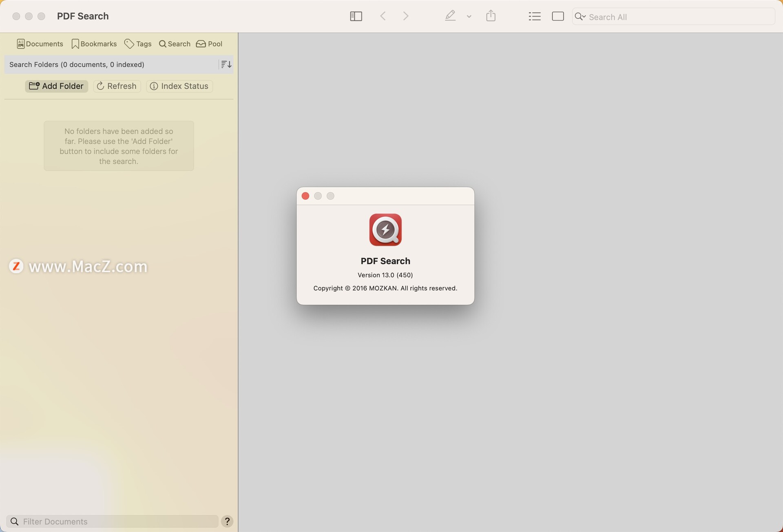Image resolution: width=783 pixels, height=532 pixels.
Task: Click the Search All input field
Action: point(677,17)
